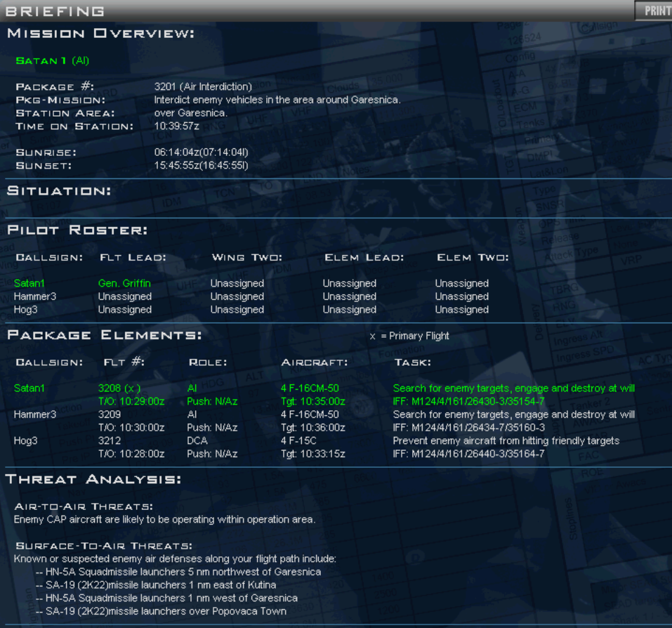The image size is (672, 628).
Task: Click the PRINT button
Action: click(x=654, y=11)
